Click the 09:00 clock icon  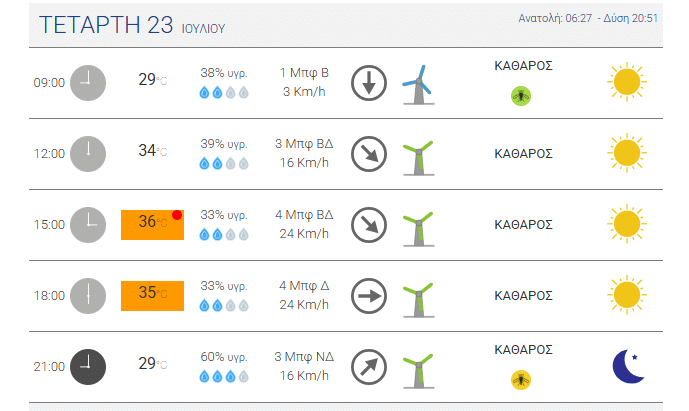(x=88, y=83)
